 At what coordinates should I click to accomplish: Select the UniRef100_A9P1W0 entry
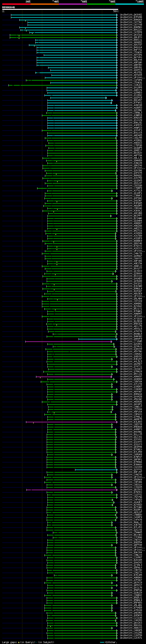click(x=131, y=63)
